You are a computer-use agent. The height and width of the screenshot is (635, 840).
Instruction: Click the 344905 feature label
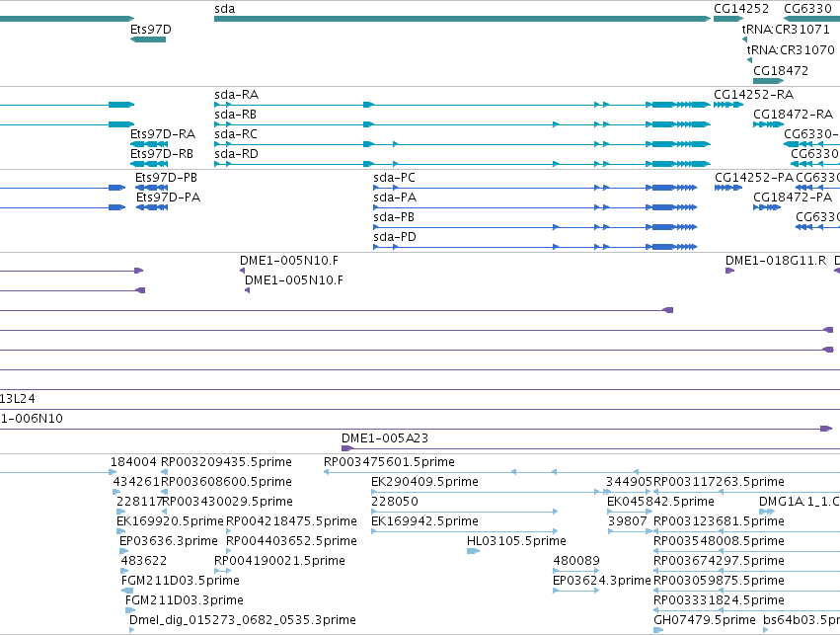point(629,482)
